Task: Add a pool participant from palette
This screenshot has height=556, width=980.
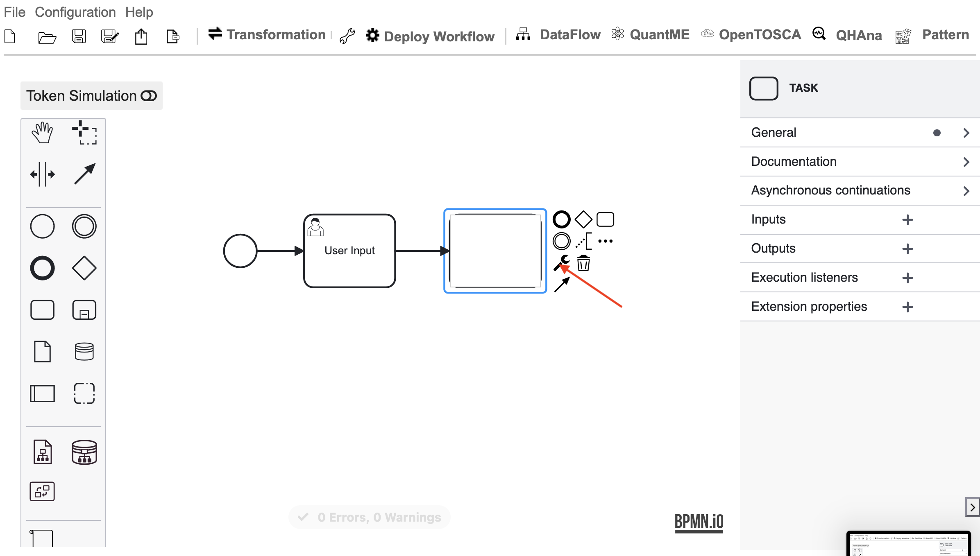Action: (x=42, y=393)
